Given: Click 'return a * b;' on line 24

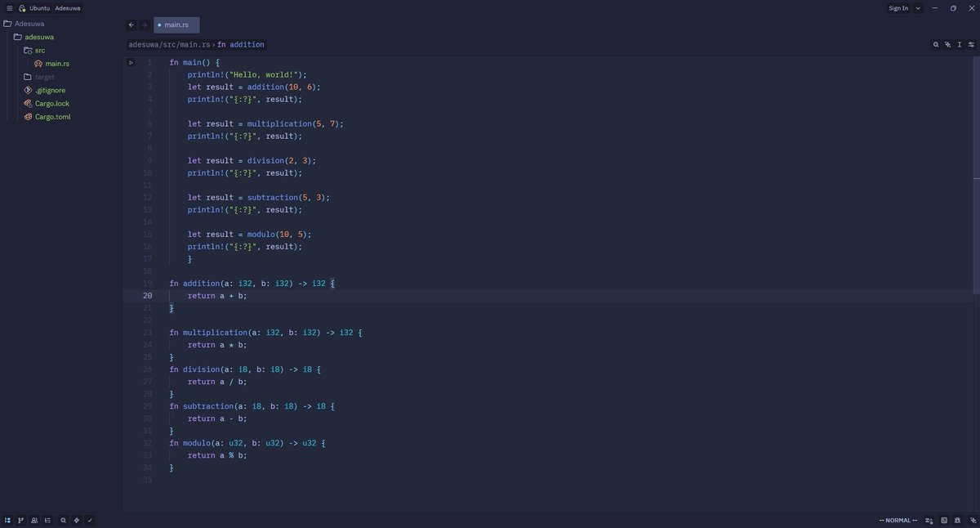Looking at the screenshot, I should point(217,345).
